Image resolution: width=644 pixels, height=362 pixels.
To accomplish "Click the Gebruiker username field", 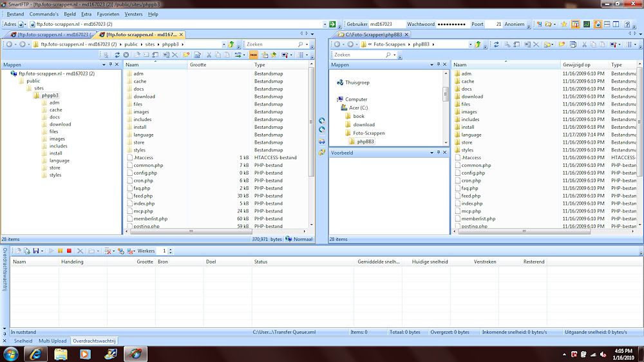I will click(386, 24).
